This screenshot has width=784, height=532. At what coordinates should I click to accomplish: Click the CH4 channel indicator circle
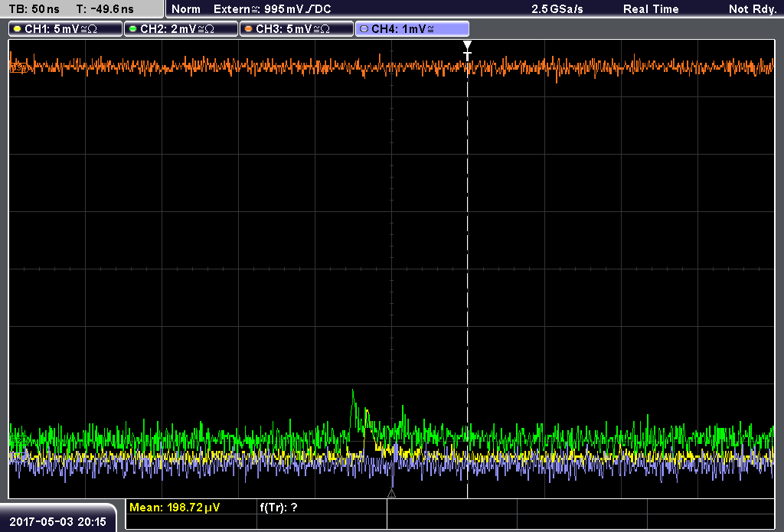(x=364, y=29)
